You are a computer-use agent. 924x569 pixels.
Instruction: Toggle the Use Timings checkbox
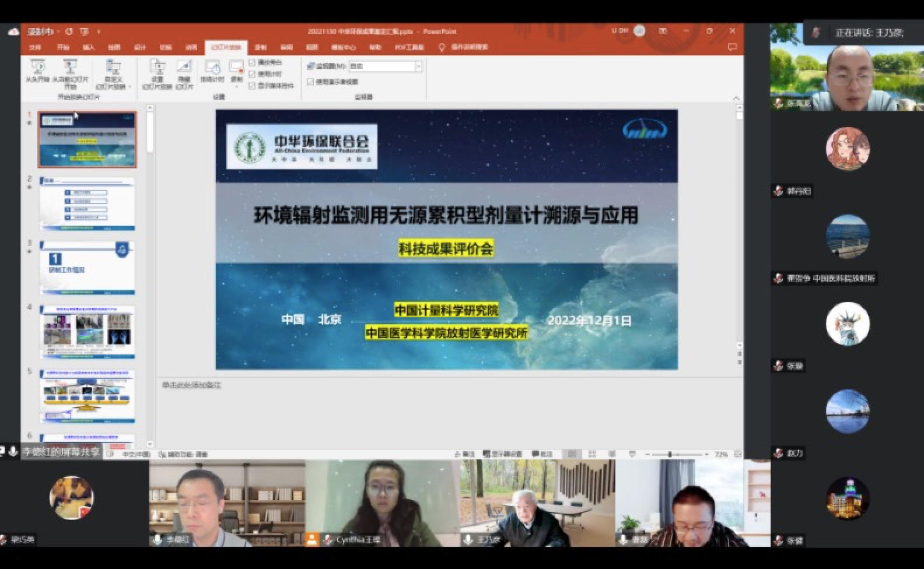[252, 74]
